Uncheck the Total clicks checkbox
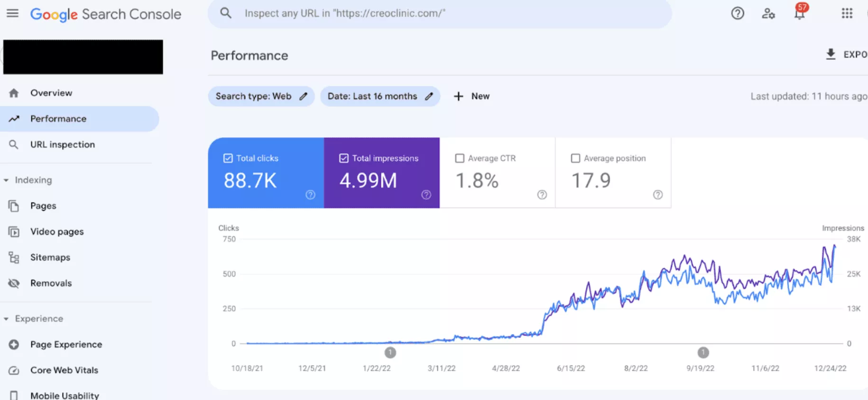Screen dimensions: 868x400 (x=228, y=158)
